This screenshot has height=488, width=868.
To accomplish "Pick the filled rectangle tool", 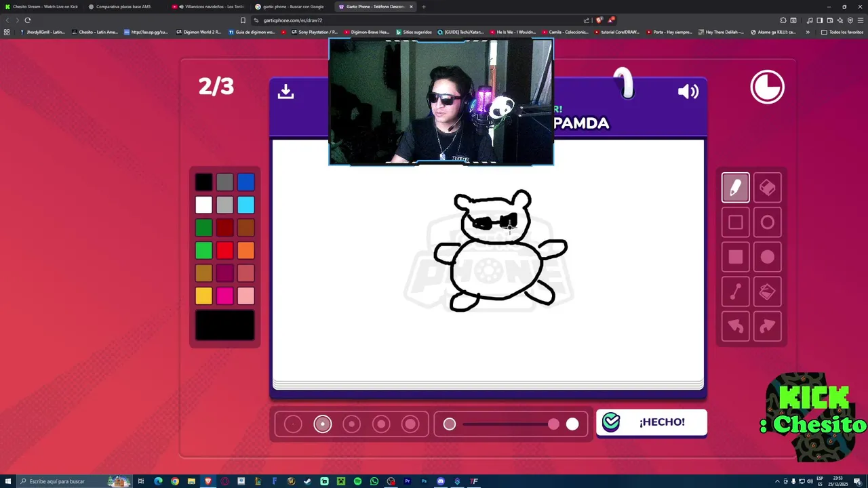I will [x=735, y=257].
